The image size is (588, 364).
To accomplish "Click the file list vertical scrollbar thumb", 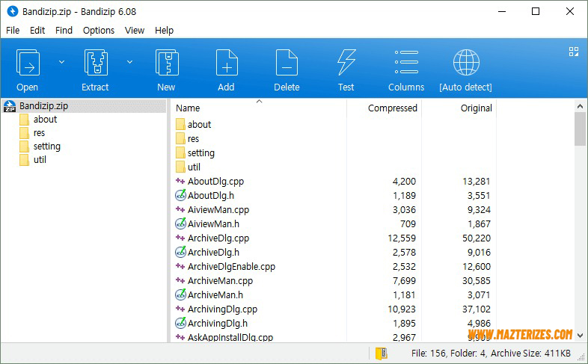I will pyautogui.click(x=580, y=129).
